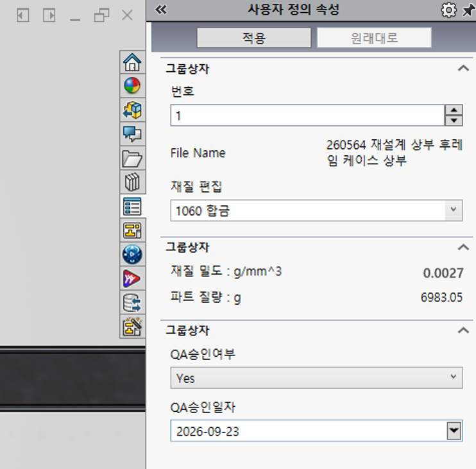476x469 pixels.
Task: Click the 재질 밀도 : g/mm^3 label
Action: pos(226,271)
